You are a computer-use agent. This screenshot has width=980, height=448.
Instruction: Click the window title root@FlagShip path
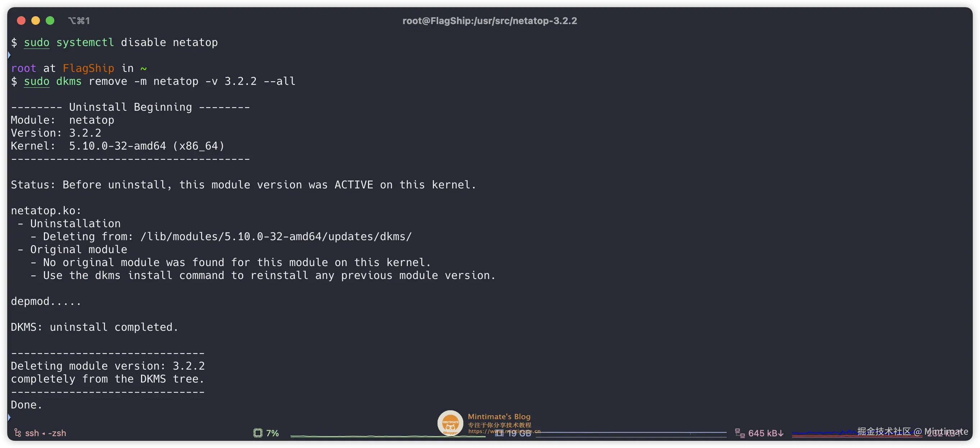click(x=490, y=20)
